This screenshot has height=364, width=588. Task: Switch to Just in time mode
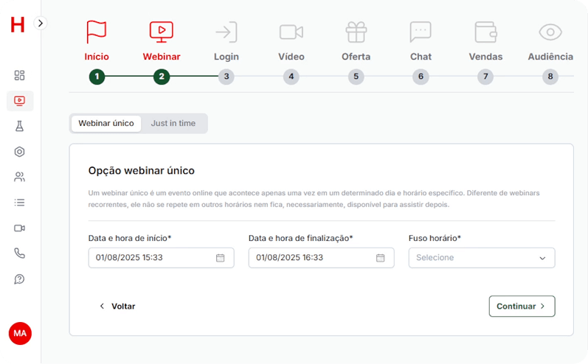pos(173,123)
